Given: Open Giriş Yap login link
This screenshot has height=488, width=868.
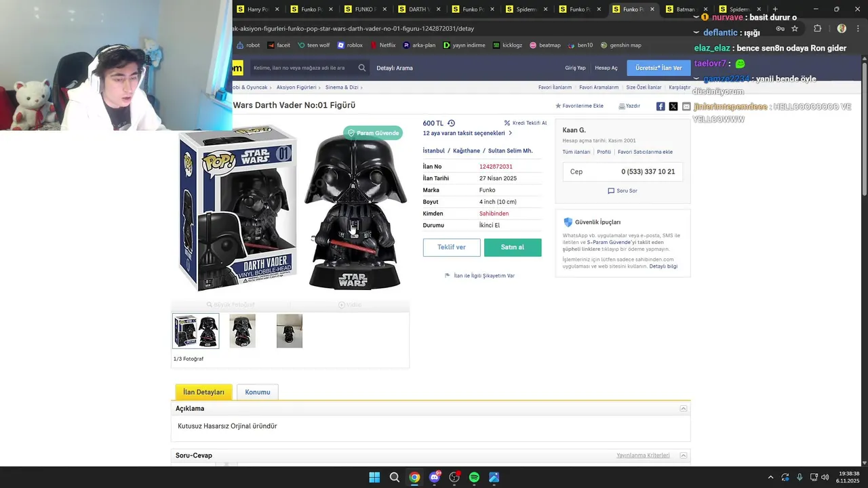Looking at the screenshot, I should point(575,68).
